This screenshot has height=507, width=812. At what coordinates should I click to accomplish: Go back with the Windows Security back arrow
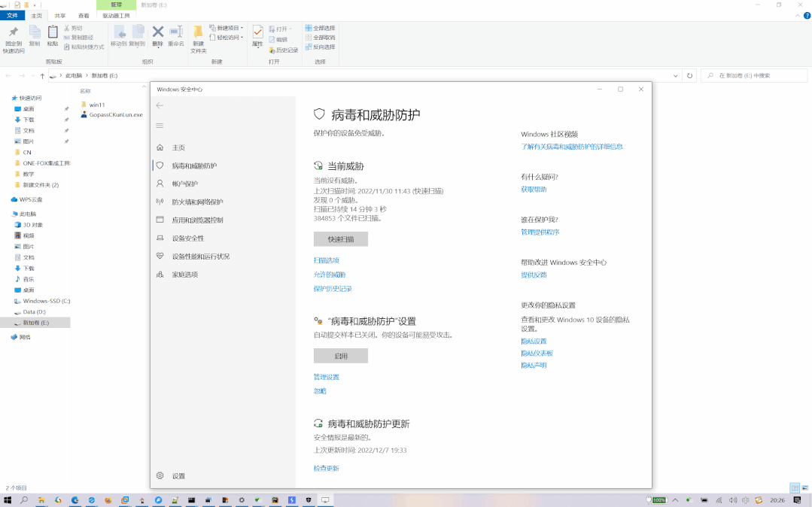pos(160,105)
